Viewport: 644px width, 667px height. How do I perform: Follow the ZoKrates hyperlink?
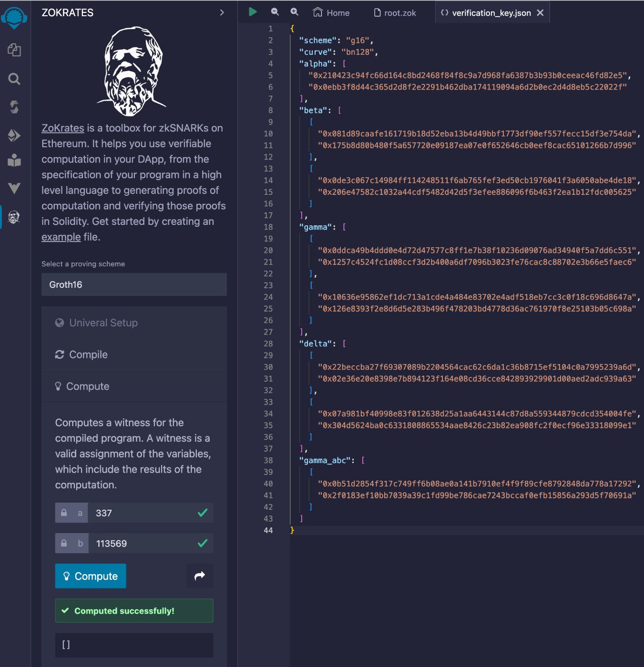[x=62, y=128]
